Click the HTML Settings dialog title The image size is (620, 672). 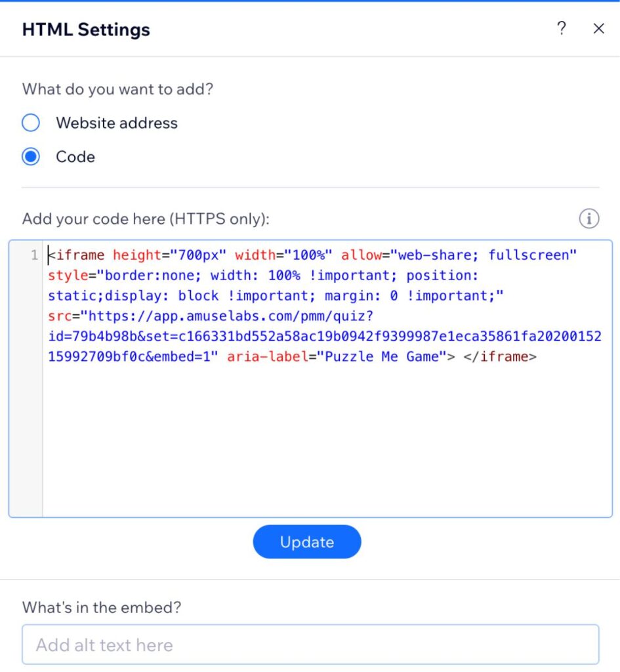[x=86, y=30]
